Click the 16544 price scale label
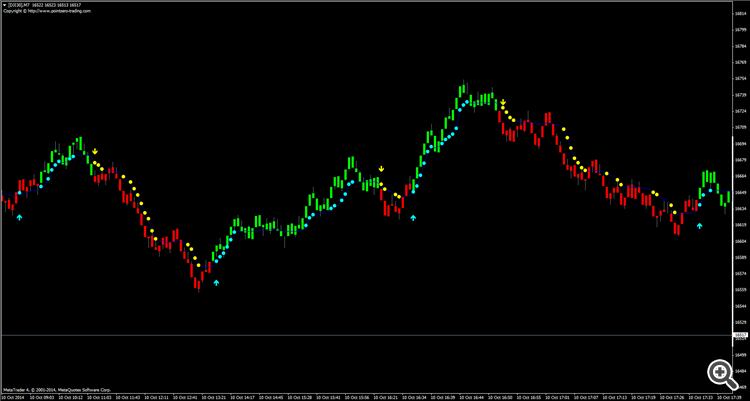Screen dimensions: 750x401 point(741,306)
